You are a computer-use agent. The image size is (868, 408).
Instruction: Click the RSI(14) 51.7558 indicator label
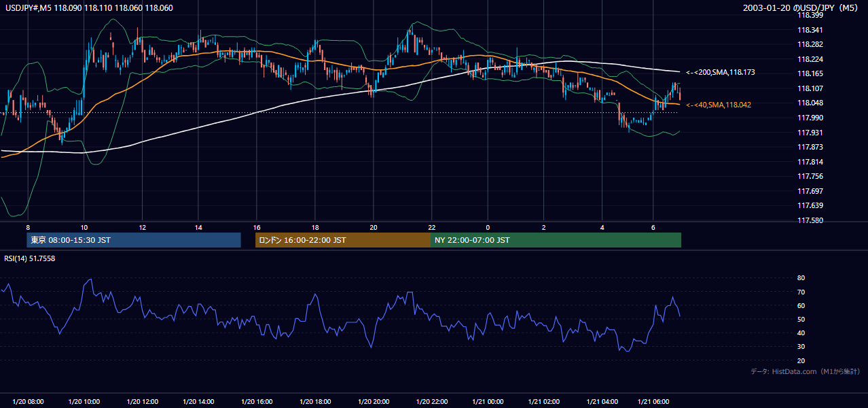[30, 258]
